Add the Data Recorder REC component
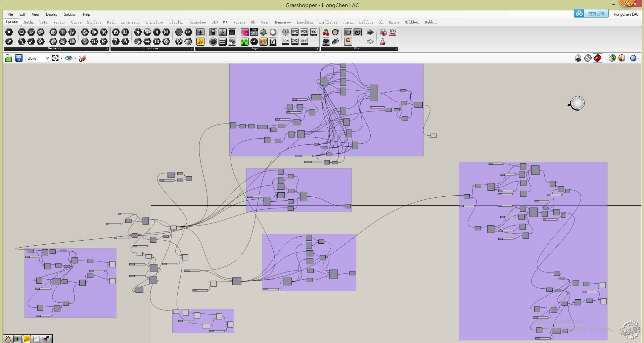The image size is (644, 343). pyautogui.click(x=348, y=42)
